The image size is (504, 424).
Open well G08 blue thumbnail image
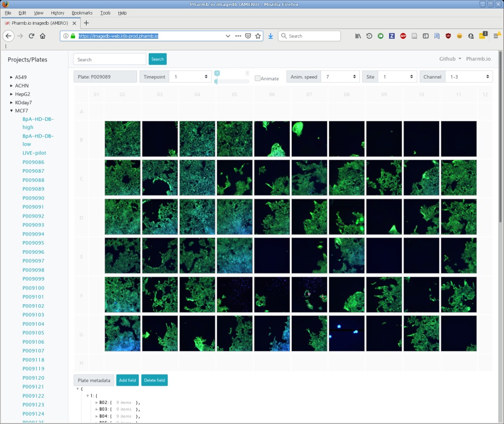pyautogui.click(x=347, y=333)
